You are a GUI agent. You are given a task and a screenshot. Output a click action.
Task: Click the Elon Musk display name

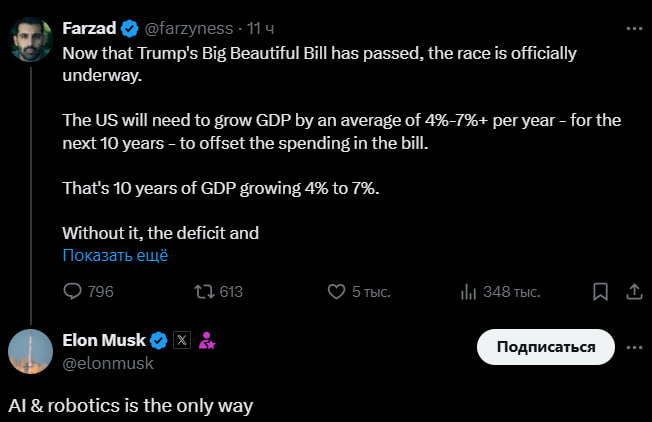click(x=104, y=340)
